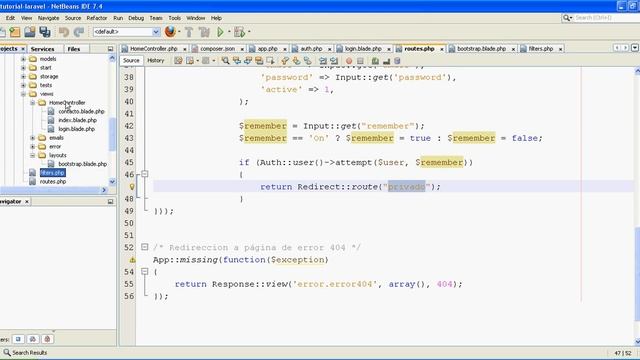This screenshot has height=360, width=640.
Task: Click the Debug Project toolbar icon
Action: point(240,32)
